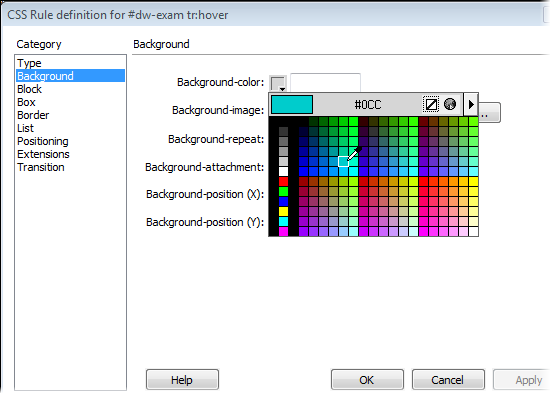Pick the darkest gray swatch in left column
This screenshot has width=551, height=394.
tap(283, 132)
